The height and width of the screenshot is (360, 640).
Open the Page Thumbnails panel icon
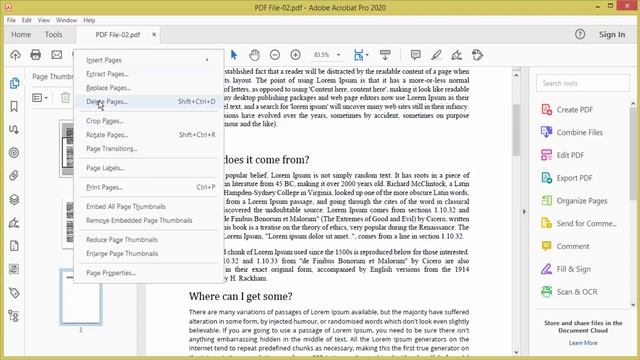pyautogui.click(x=14, y=83)
